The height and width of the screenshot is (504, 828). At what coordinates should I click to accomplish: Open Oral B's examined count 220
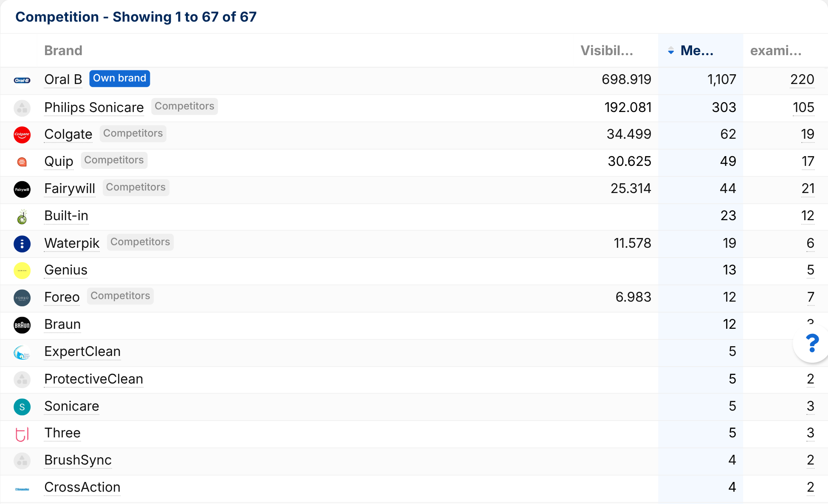pos(802,79)
